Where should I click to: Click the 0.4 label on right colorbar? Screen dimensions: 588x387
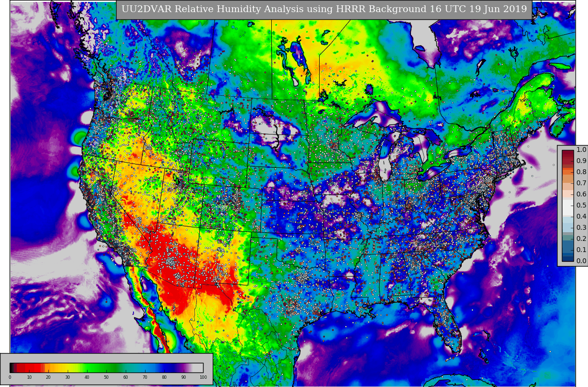581,217
